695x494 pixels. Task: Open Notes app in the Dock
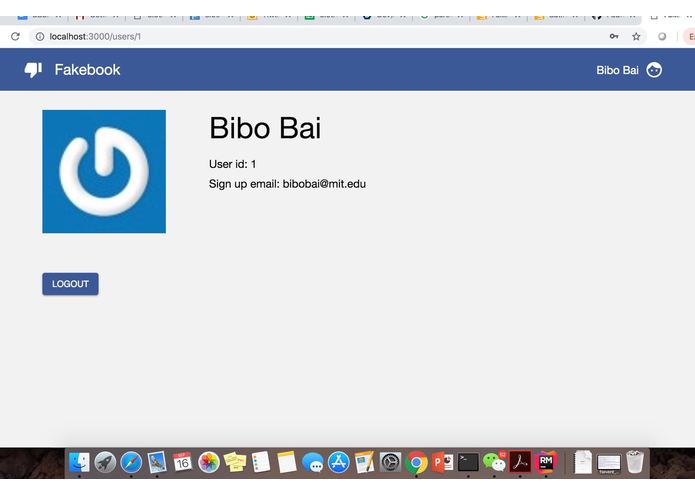287,463
